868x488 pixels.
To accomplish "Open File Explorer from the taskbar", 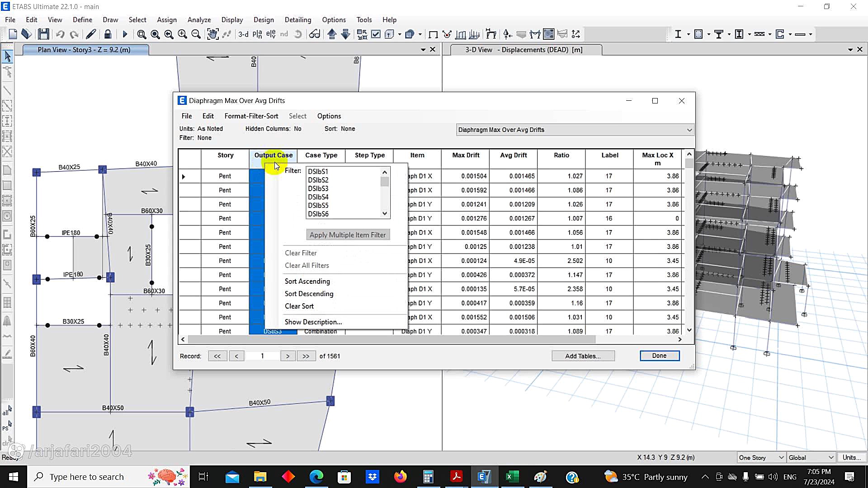I will click(260, 477).
